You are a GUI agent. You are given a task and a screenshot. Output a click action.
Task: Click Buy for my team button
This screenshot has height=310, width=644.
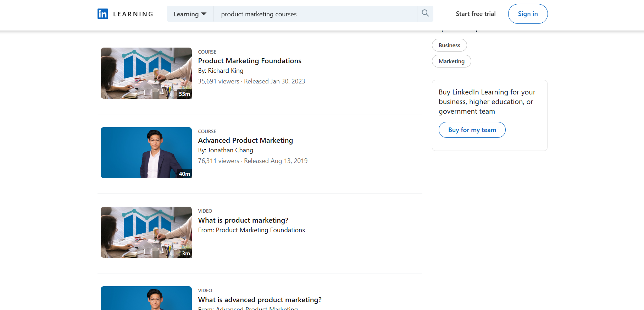click(x=472, y=130)
